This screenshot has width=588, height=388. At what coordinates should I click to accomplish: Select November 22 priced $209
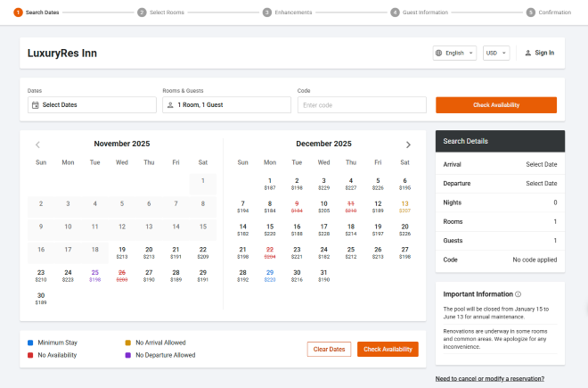pyautogui.click(x=203, y=252)
